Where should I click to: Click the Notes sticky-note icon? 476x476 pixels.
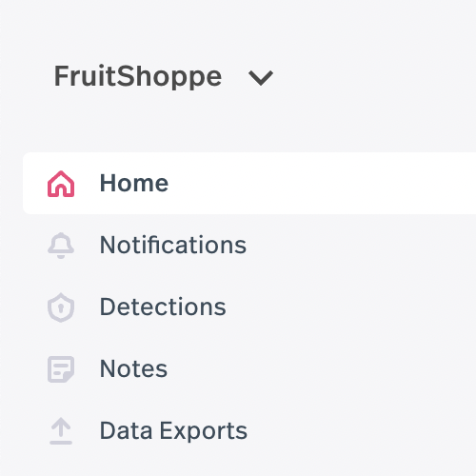pyautogui.click(x=61, y=369)
